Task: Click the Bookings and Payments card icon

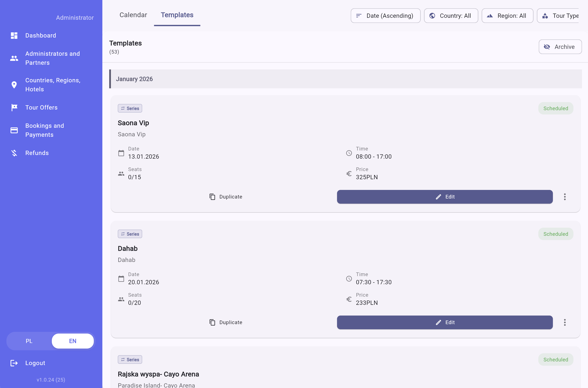Action: (x=14, y=130)
